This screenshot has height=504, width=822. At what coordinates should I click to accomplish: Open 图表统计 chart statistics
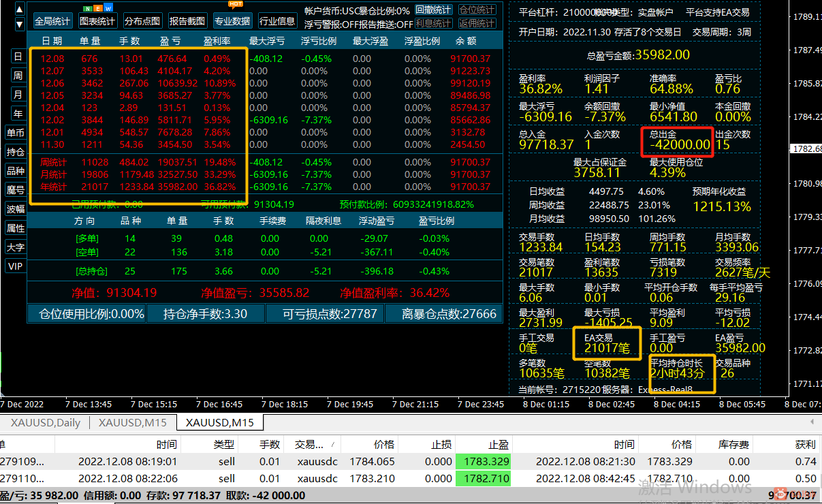click(97, 21)
